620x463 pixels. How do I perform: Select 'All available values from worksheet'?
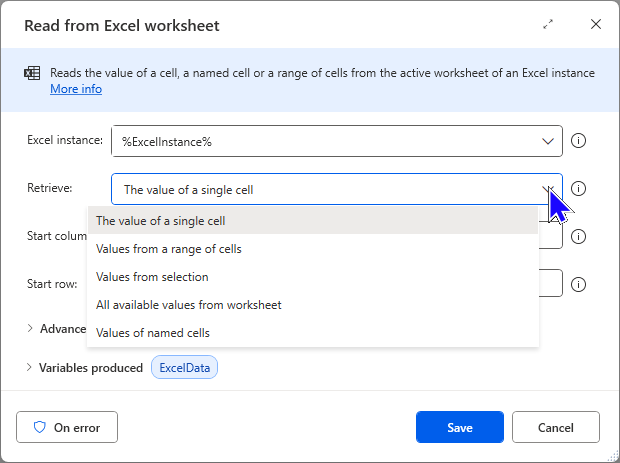pos(313,305)
